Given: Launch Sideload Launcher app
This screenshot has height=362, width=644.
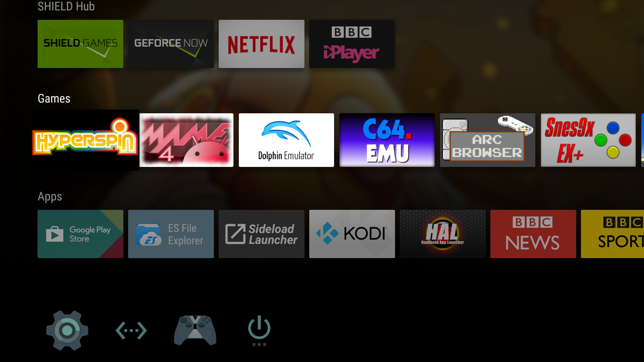Looking at the screenshot, I should coord(261,234).
